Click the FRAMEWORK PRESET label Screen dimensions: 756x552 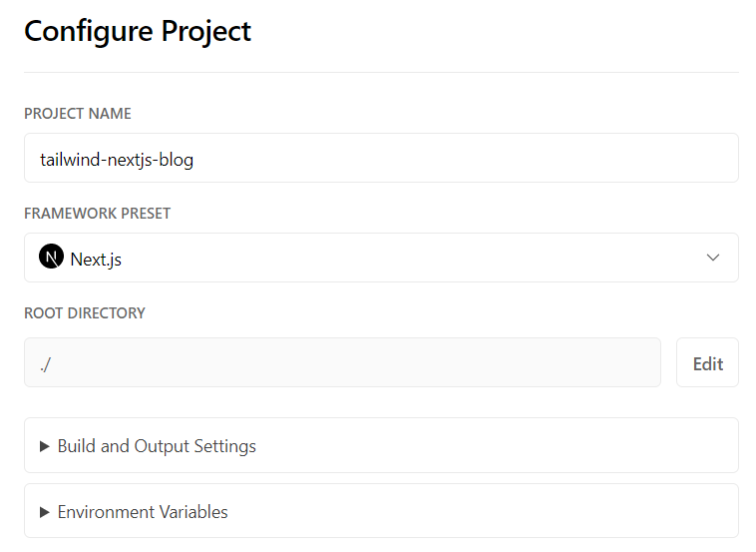[x=98, y=214]
